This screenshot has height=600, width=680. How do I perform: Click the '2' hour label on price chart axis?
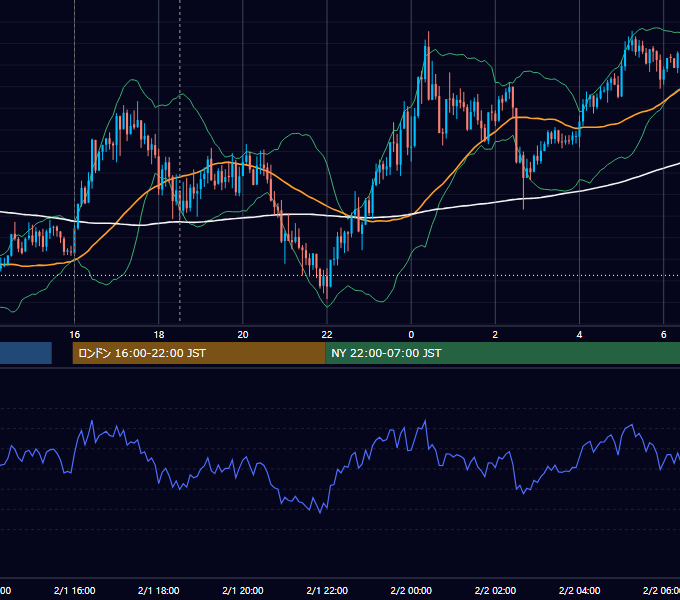[495, 335]
